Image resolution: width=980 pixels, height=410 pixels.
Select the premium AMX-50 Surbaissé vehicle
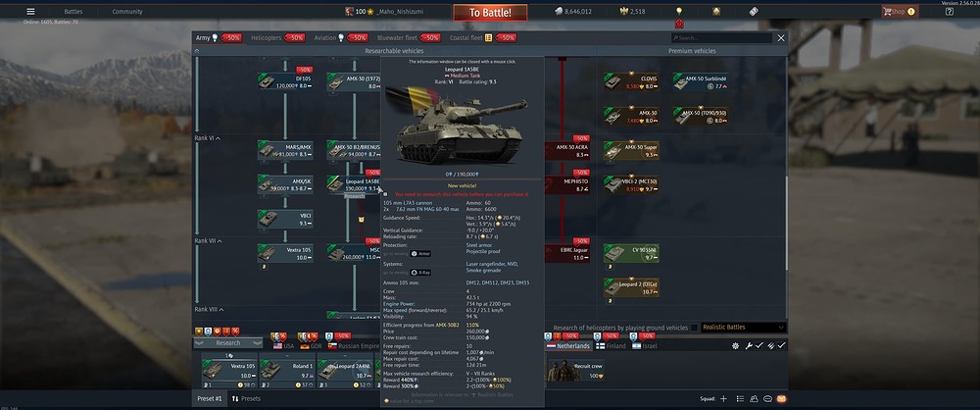click(x=701, y=81)
